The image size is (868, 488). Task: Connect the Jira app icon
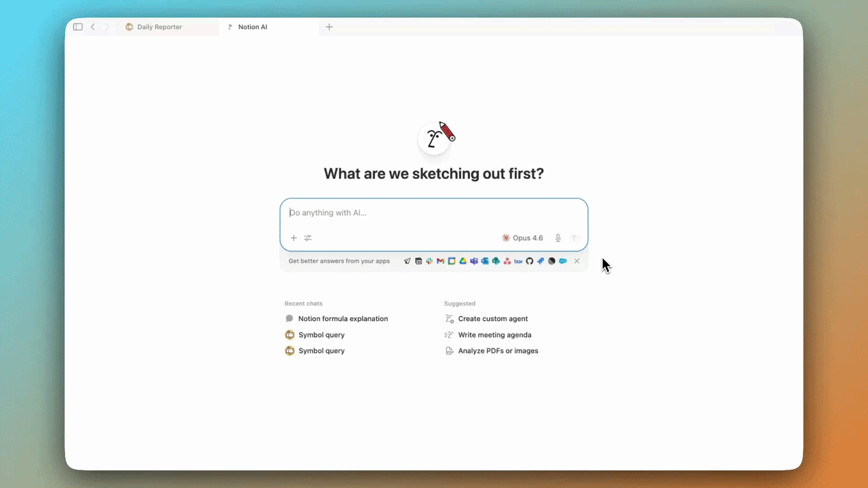[540, 261]
